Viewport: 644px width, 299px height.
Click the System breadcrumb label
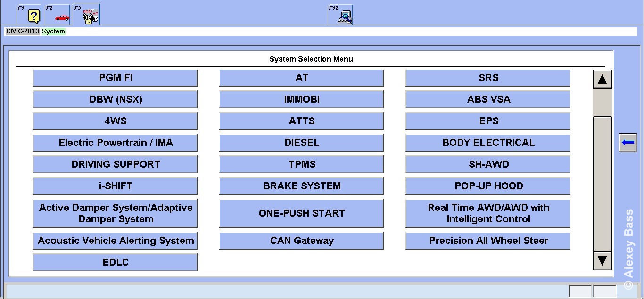click(x=53, y=32)
